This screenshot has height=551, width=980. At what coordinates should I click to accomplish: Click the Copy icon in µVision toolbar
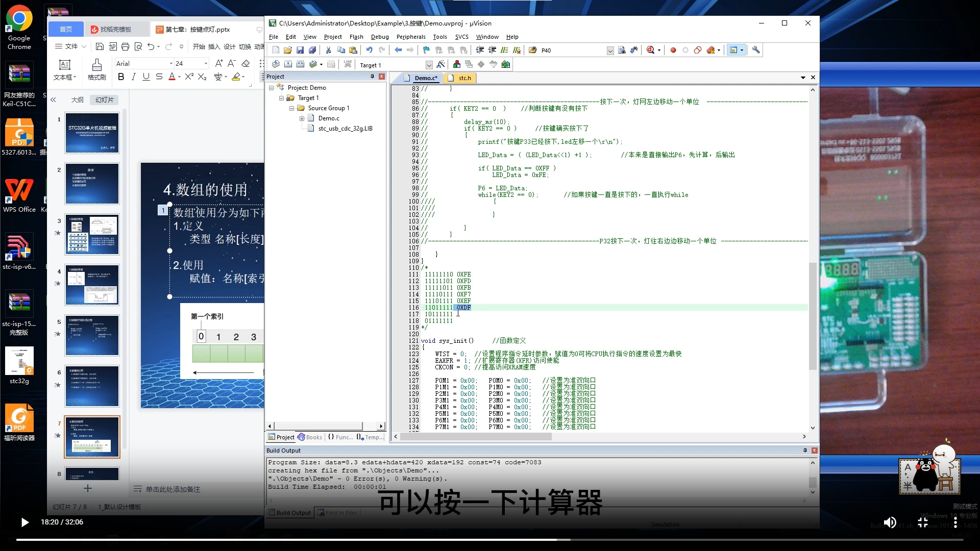[341, 50]
